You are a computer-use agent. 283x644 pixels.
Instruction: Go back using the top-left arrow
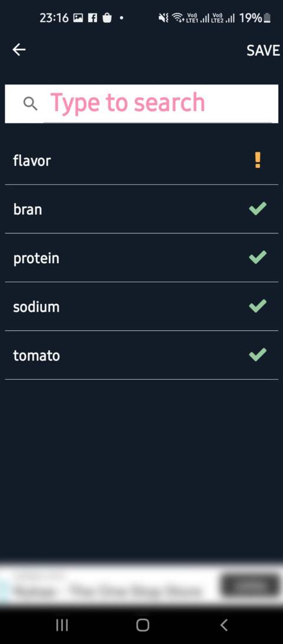tap(19, 50)
